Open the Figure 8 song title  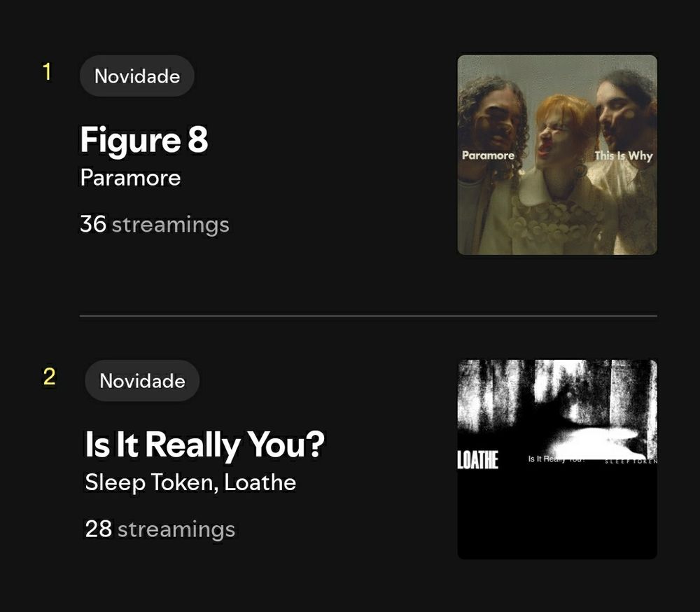[x=143, y=141]
